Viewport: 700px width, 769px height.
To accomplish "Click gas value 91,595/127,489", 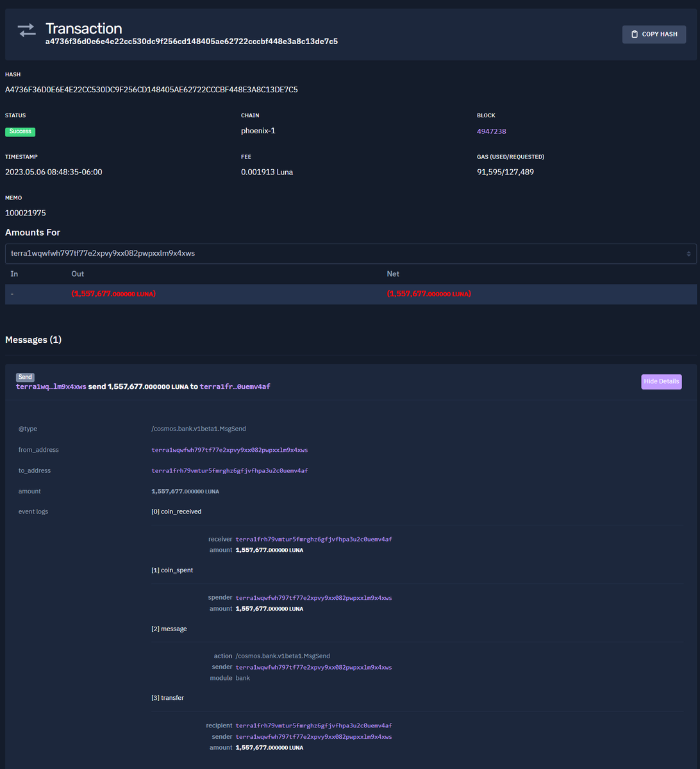I will (505, 172).
